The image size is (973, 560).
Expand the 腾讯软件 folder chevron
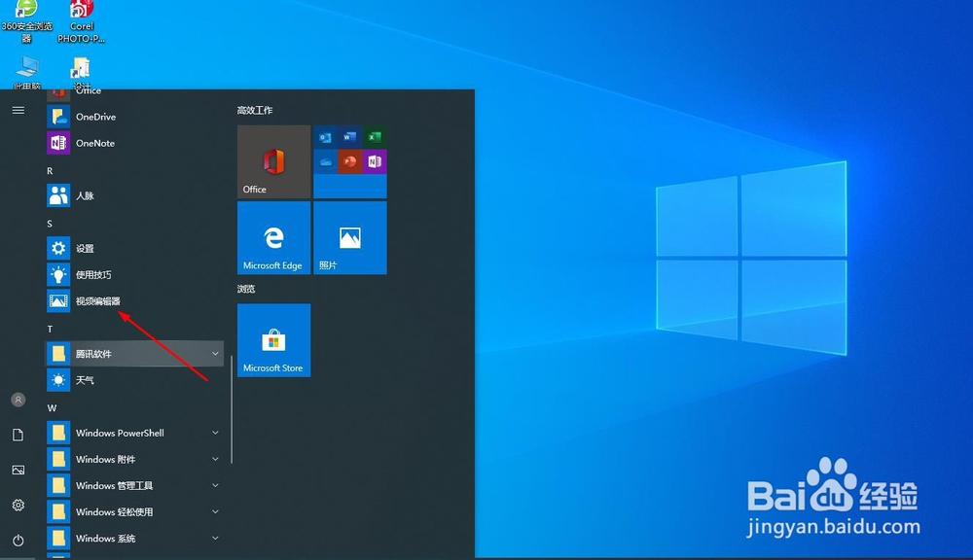coord(215,353)
